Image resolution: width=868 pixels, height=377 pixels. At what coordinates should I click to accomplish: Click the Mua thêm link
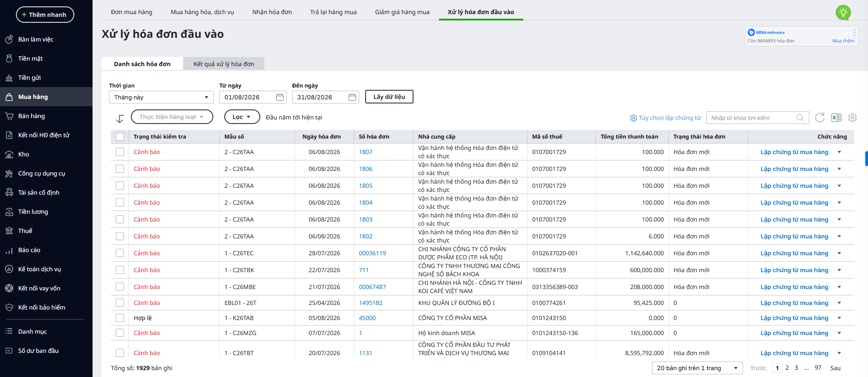click(843, 41)
